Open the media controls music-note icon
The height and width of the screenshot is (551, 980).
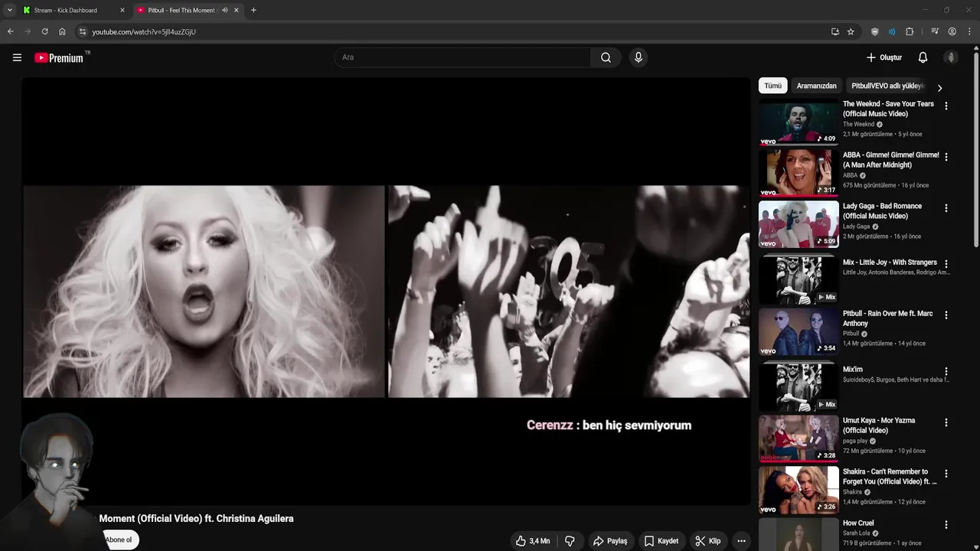[x=935, y=31]
